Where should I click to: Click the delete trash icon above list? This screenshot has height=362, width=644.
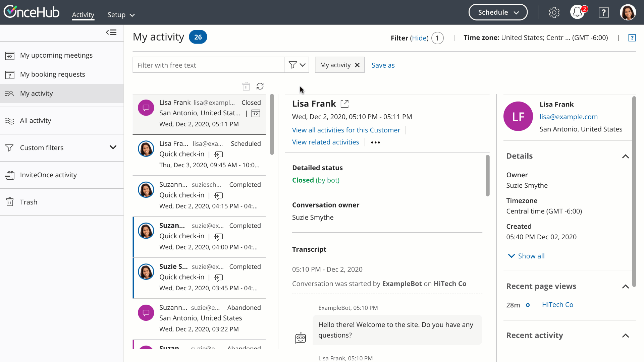pyautogui.click(x=246, y=86)
